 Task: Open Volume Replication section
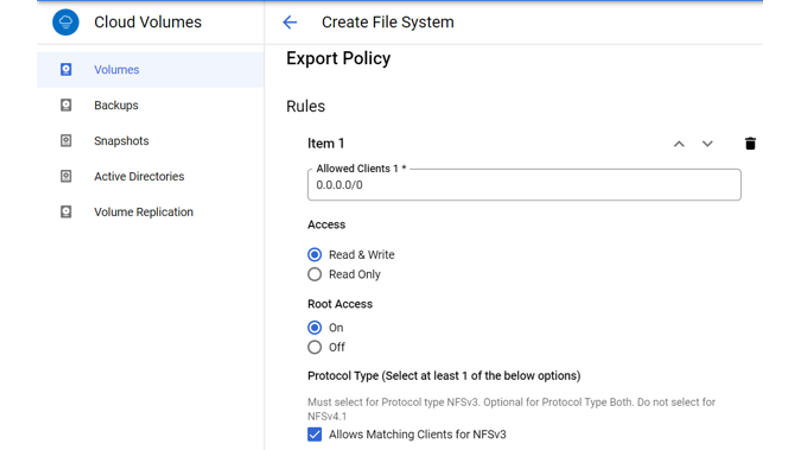click(x=143, y=212)
